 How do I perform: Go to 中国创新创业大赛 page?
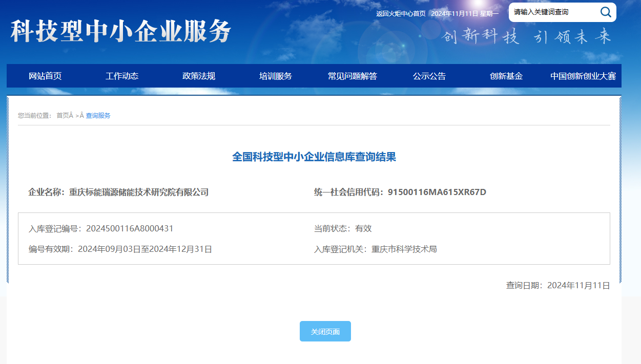coord(583,76)
